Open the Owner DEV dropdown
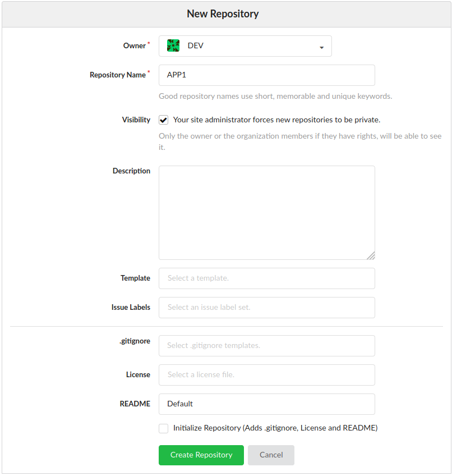Screen dimensions: 452x476 245,46
